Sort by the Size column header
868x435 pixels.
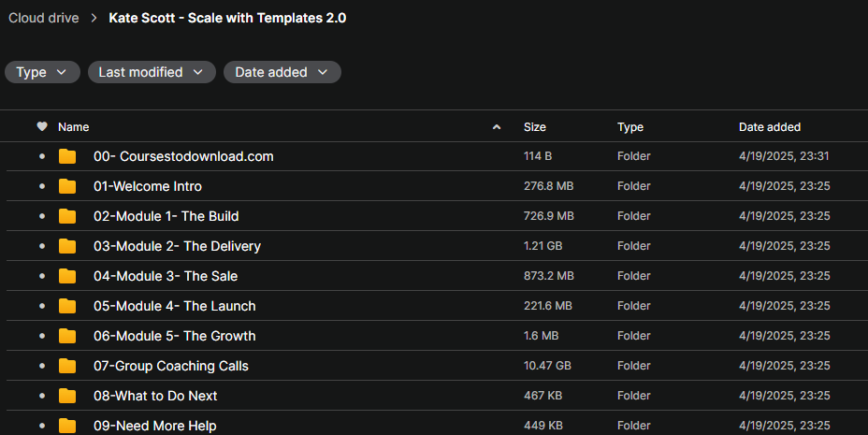[535, 126]
